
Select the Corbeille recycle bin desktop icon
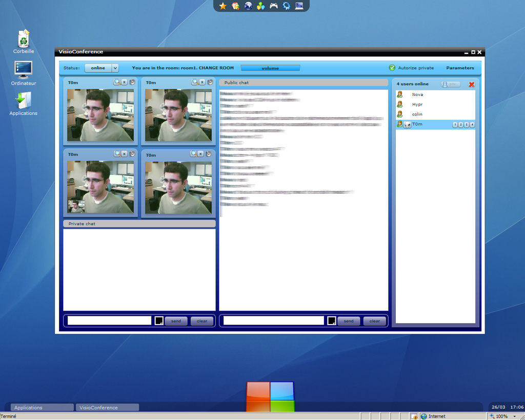(24, 42)
